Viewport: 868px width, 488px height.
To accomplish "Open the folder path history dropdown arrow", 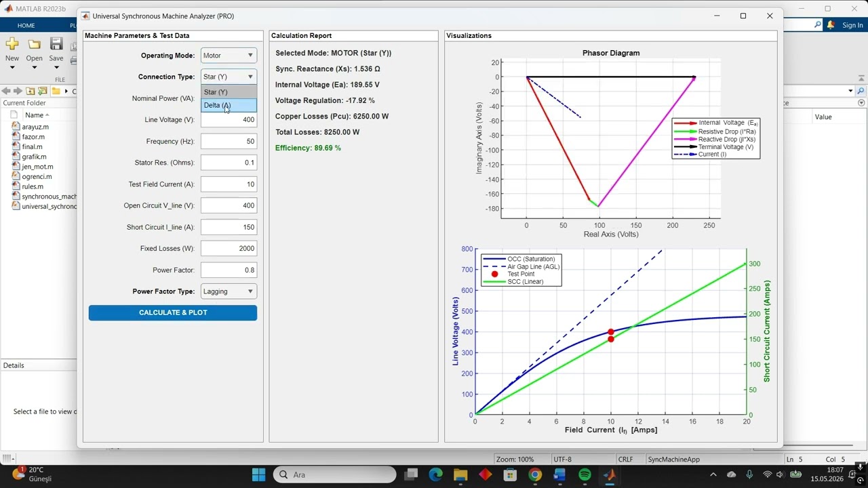I will [x=850, y=91].
